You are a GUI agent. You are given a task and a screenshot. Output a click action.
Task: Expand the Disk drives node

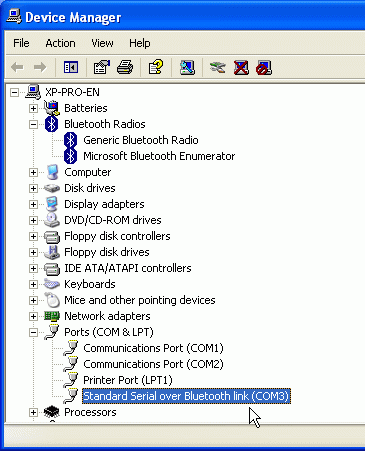(x=33, y=188)
